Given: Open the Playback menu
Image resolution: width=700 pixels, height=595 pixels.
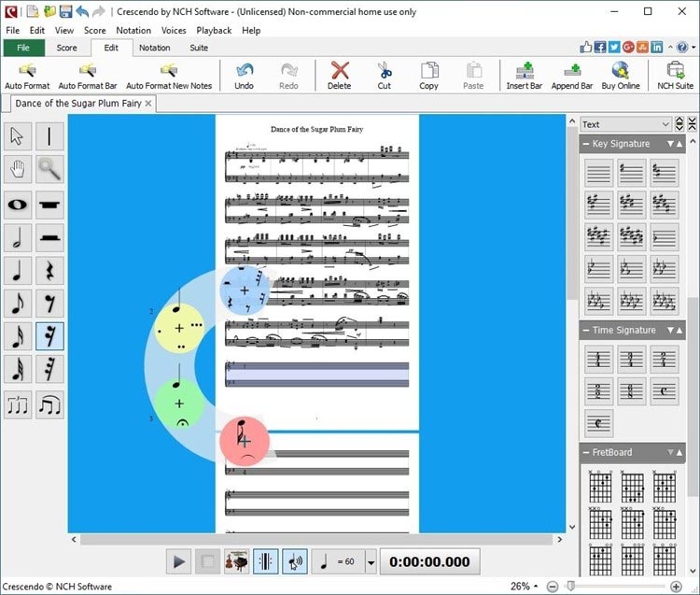Looking at the screenshot, I should [214, 31].
